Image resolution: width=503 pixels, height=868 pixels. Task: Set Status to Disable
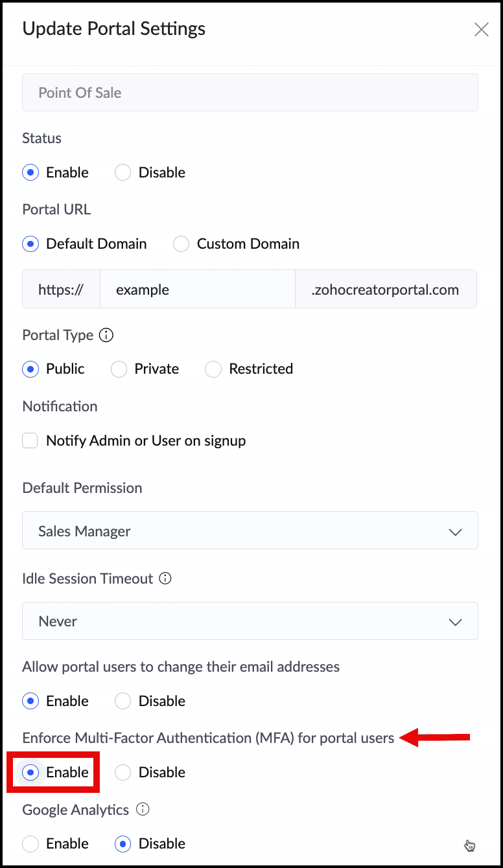click(123, 172)
